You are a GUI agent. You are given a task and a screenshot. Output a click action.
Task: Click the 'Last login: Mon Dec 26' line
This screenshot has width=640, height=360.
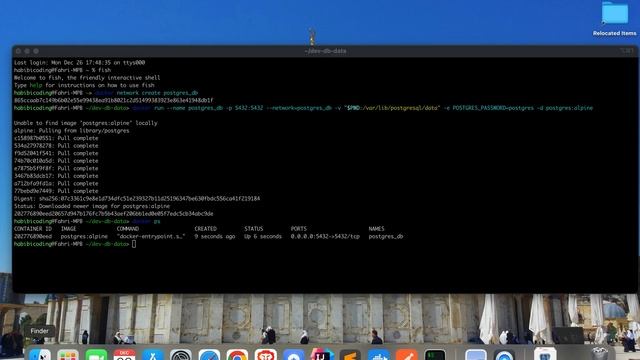coord(80,62)
